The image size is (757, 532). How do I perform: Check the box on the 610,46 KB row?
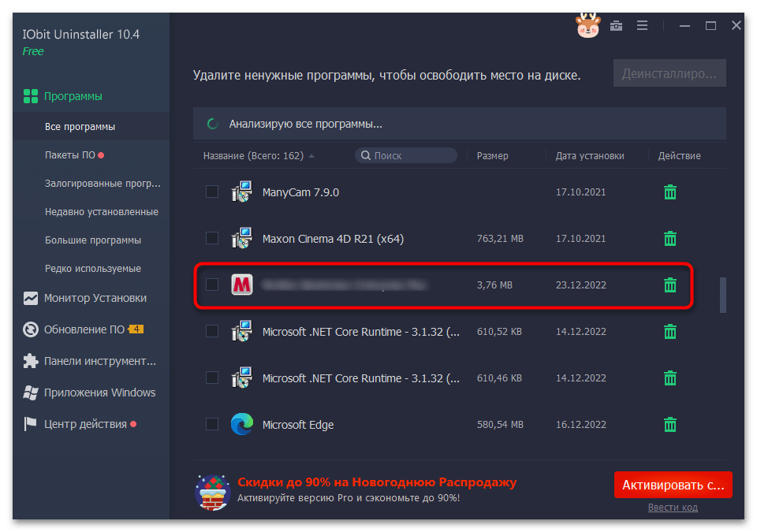point(212,378)
